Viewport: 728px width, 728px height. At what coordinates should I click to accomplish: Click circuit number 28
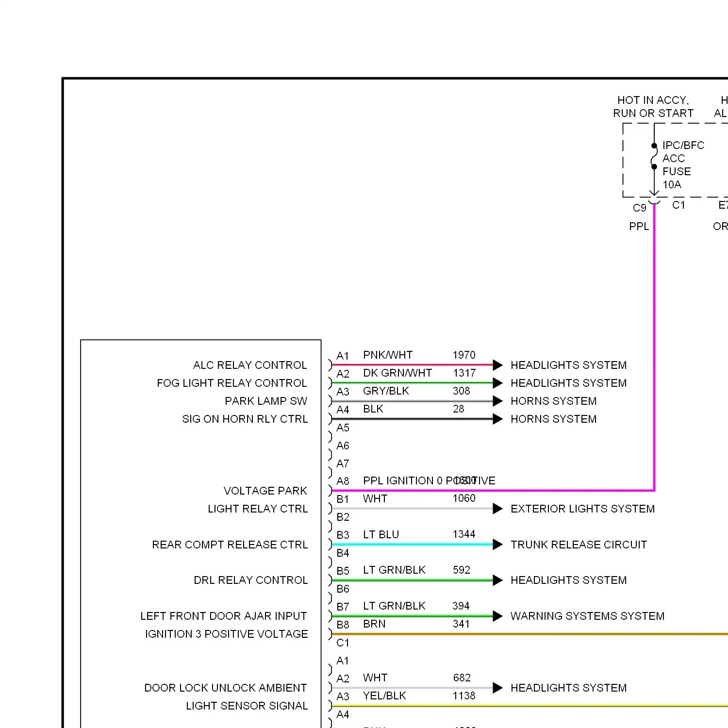click(459, 409)
